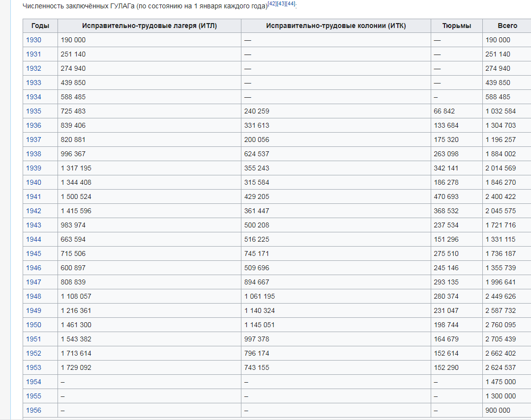Follow the 1956 year link
Image resolution: width=531 pixels, height=420 pixels.
[x=33, y=410]
